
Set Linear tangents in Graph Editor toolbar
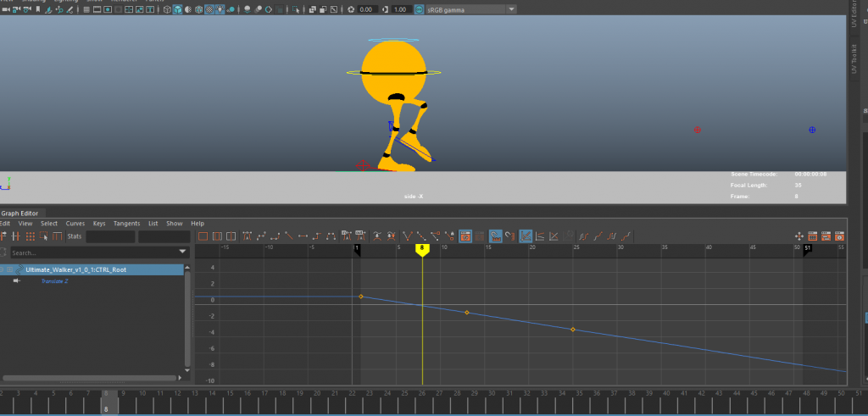[288, 236]
